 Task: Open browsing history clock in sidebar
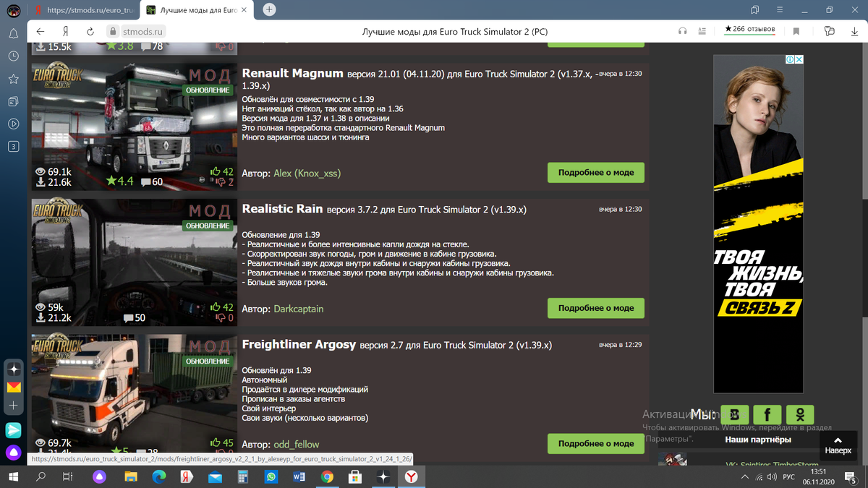tap(13, 56)
